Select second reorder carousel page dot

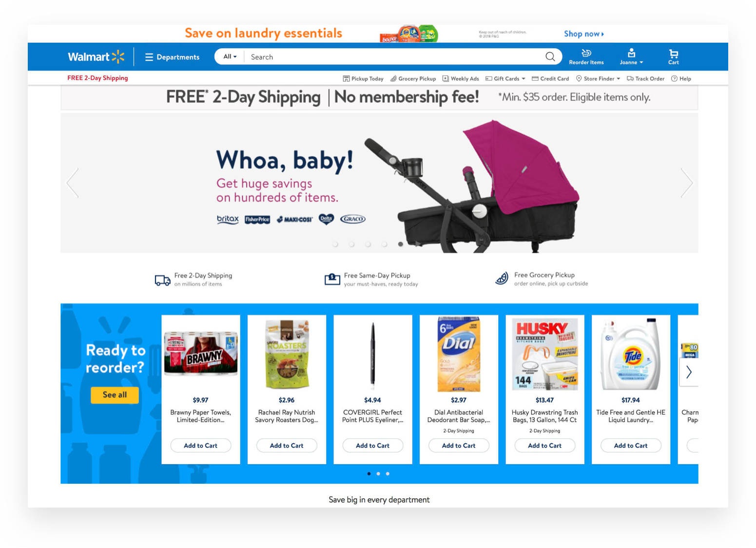pyautogui.click(x=378, y=473)
